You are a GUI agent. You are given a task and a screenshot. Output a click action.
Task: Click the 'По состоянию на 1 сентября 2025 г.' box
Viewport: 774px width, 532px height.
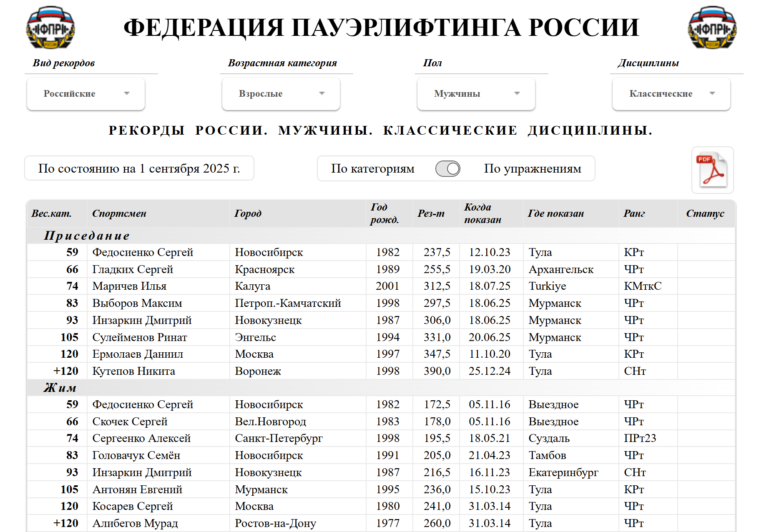coord(139,168)
